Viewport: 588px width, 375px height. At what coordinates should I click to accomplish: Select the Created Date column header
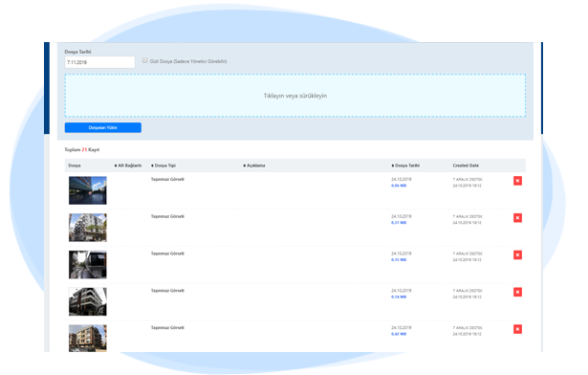pyautogui.click(x=466, y=165)
